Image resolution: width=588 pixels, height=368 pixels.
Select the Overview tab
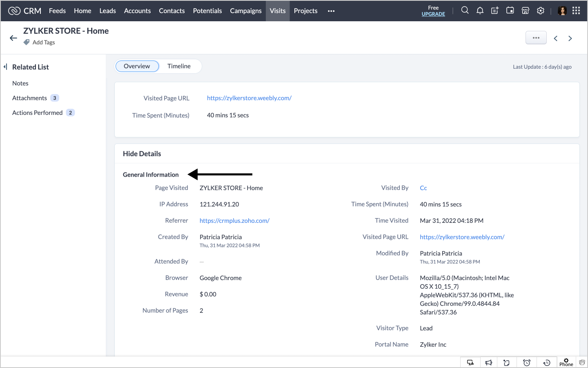pos(137,66)
